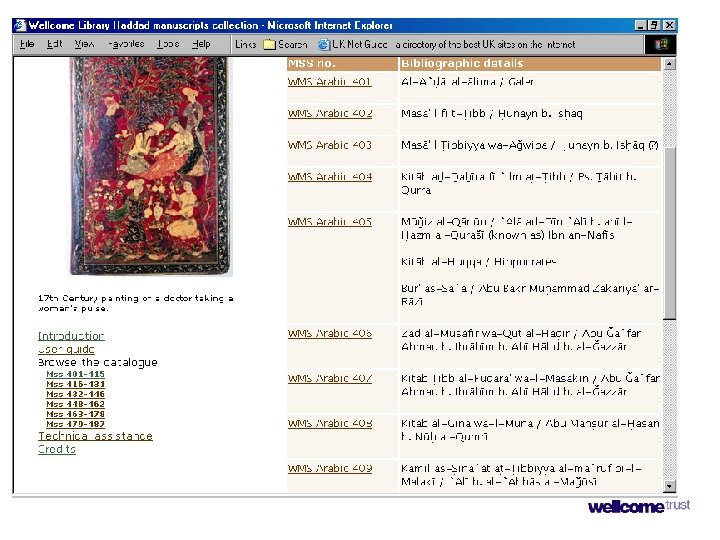Click the 'WMS Arabic 403' cell text
The image size is (720, 540).
[x=330, y=145]
